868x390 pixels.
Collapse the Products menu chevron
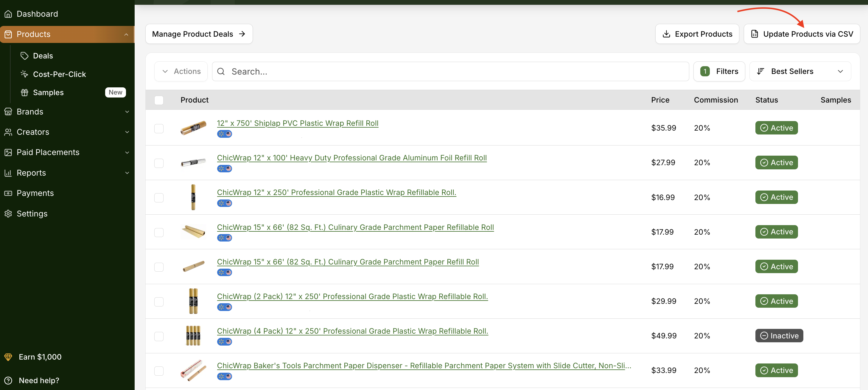point(126,34)
